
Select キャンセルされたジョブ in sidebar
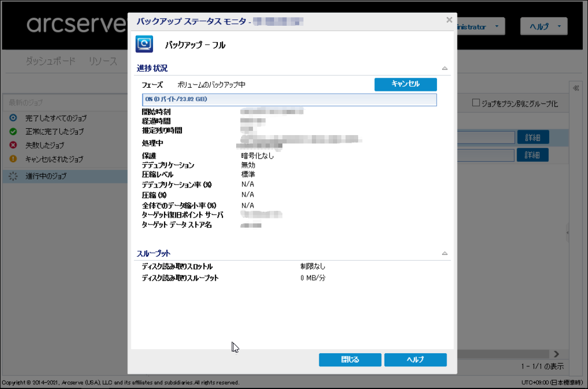click(65, 159)
